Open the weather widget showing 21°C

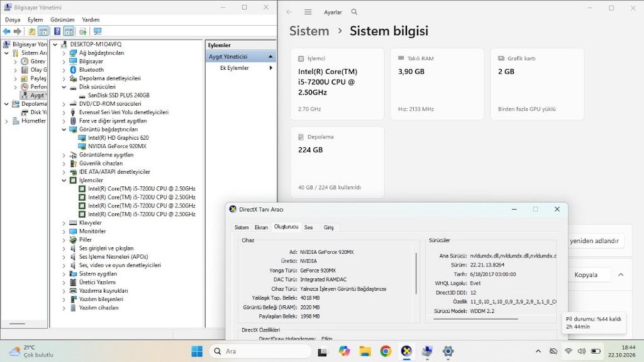(32, 351)
